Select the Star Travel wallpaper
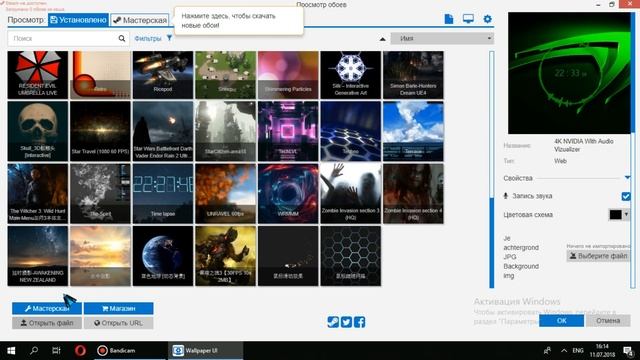This screenshot has height=360, width=640. pos(100,131)
